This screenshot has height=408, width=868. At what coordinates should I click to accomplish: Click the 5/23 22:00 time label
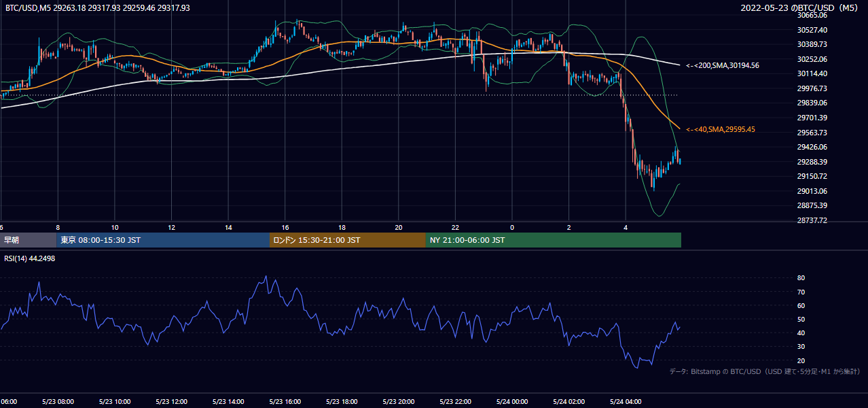(x=455, y=402)
